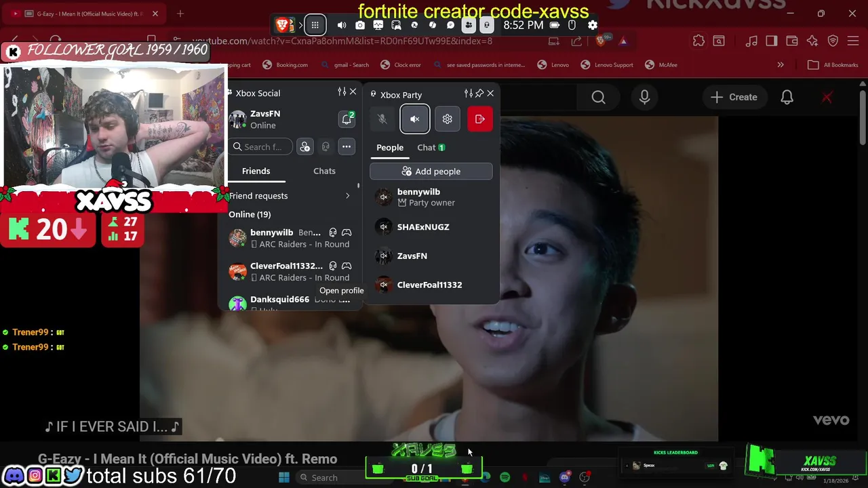Open the Game Bar audio widget
Screen dimensions: 868x488
(342, 25)
